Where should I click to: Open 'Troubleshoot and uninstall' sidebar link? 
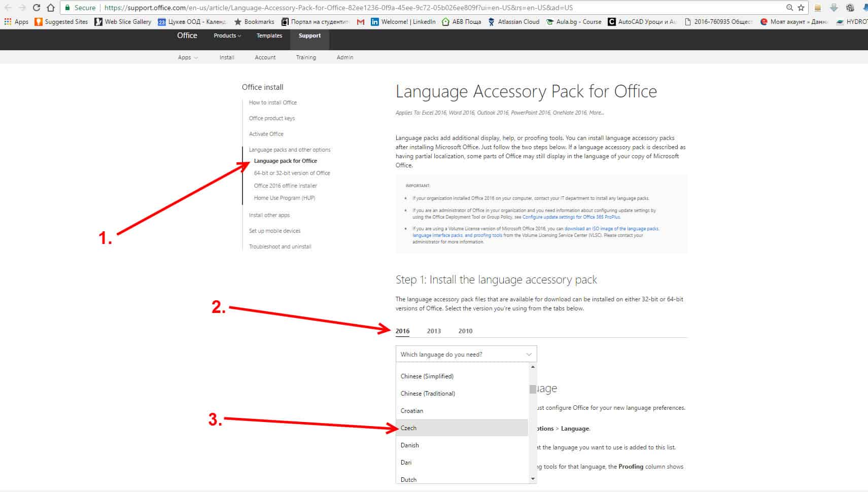280,247
